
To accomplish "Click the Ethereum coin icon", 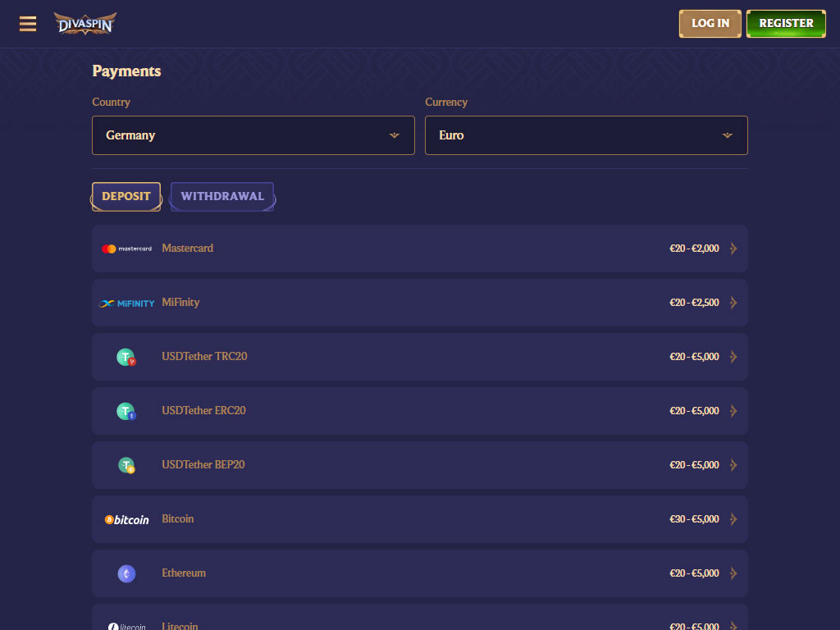I will click(x=126, y=573).
